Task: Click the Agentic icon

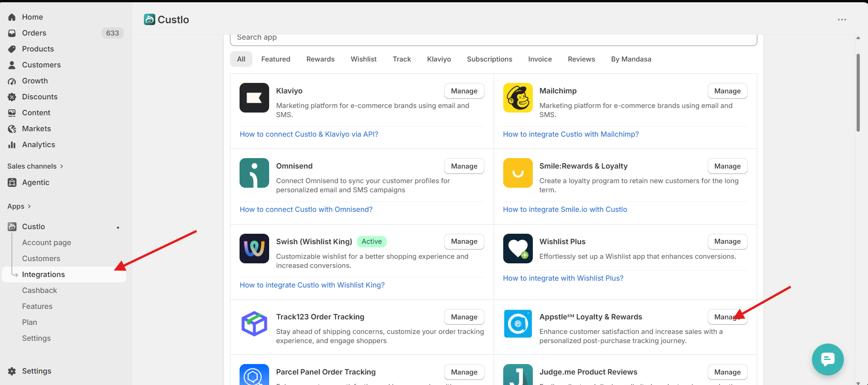Action: pos(12,182)
